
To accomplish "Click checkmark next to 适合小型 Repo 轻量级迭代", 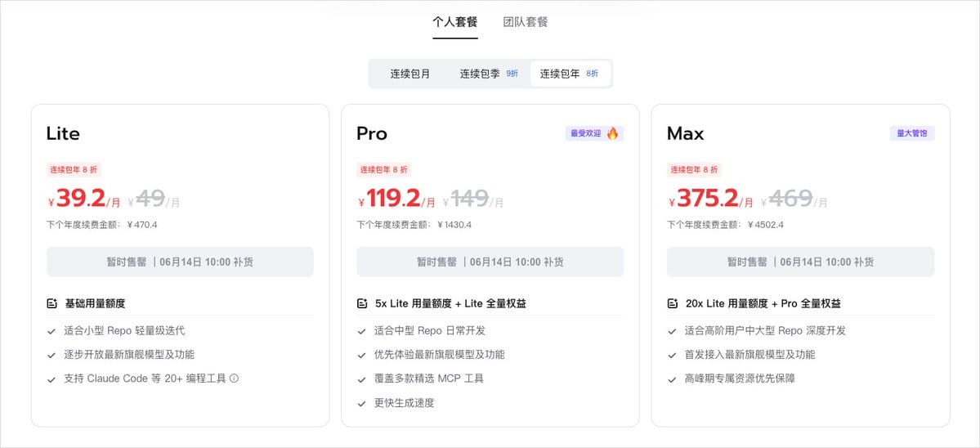I will (51, 331).
